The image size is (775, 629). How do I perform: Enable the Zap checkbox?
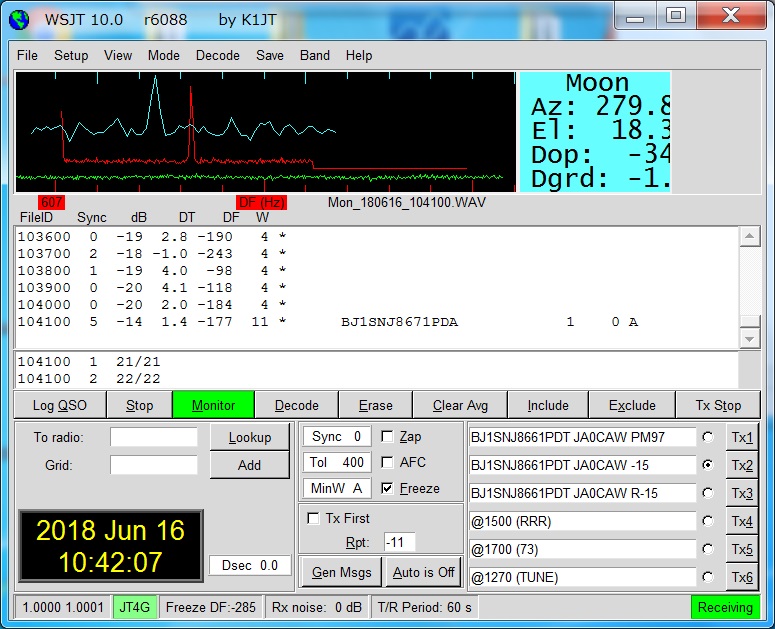click(x=387, y=436)
